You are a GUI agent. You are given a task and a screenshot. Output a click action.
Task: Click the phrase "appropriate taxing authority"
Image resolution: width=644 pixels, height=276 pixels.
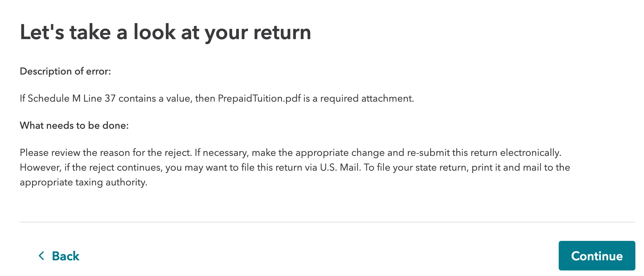point(83,182)
